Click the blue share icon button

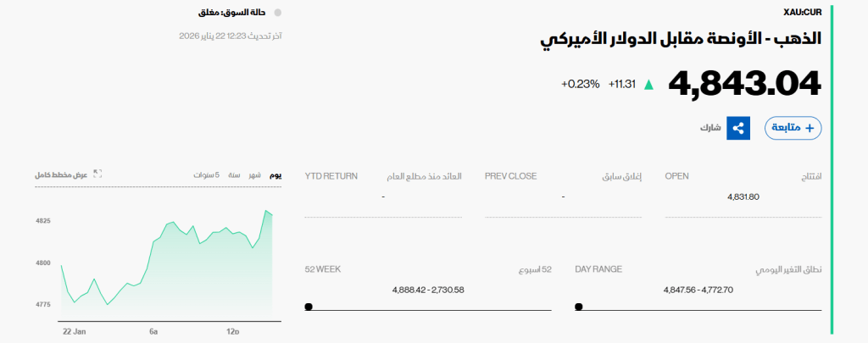coord(738,128)
